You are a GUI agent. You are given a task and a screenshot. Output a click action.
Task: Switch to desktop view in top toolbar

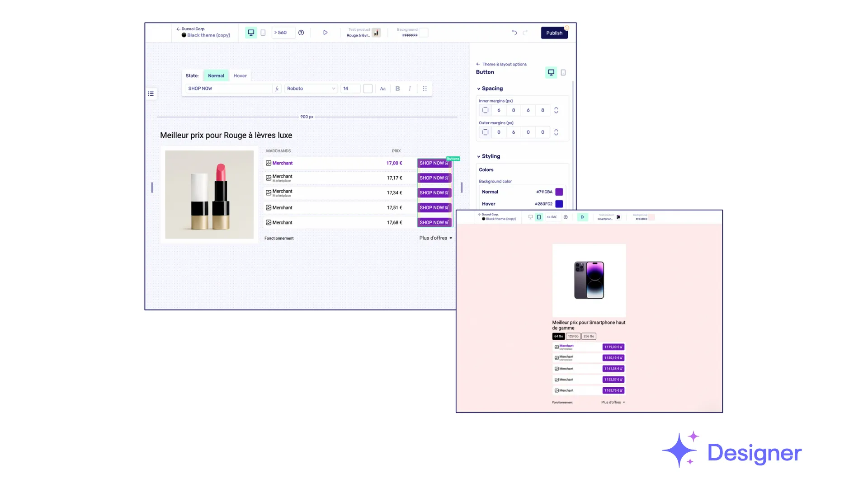251,33
